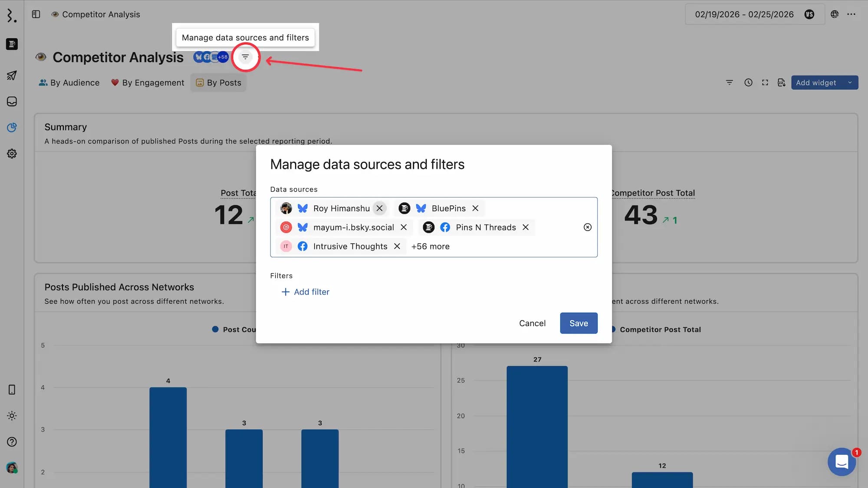Switch to the By Engagement tab
Image resolution: width=868 pixels, height=488 pixels.
click(148, 82)
